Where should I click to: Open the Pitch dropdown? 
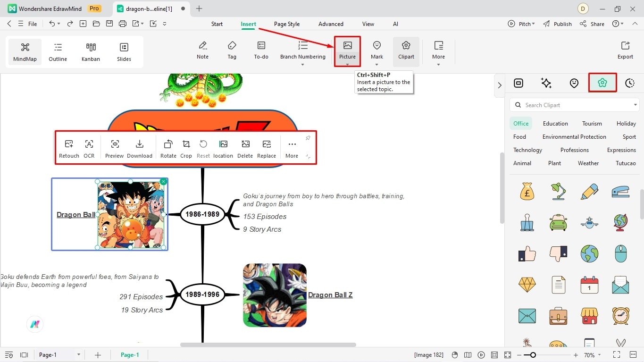521,24
